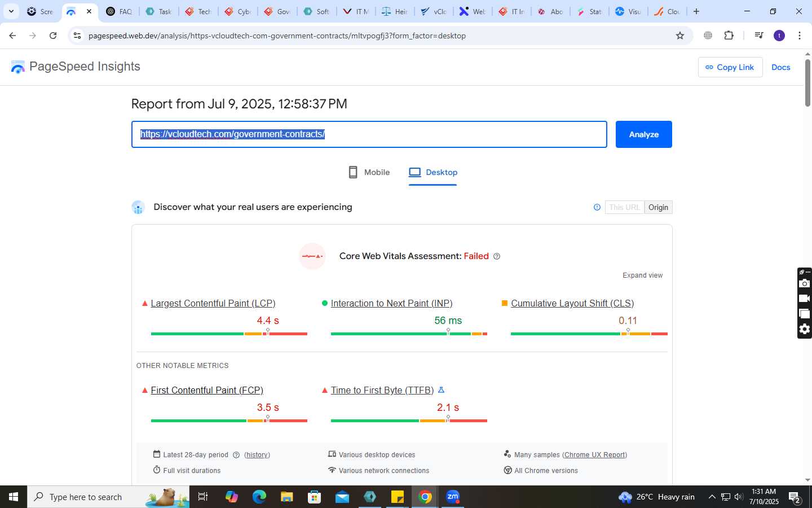This screenshot has width=812, height=508.
Task: Open Largest Contentful Paint (LCP) link
Action: (213, 303)
